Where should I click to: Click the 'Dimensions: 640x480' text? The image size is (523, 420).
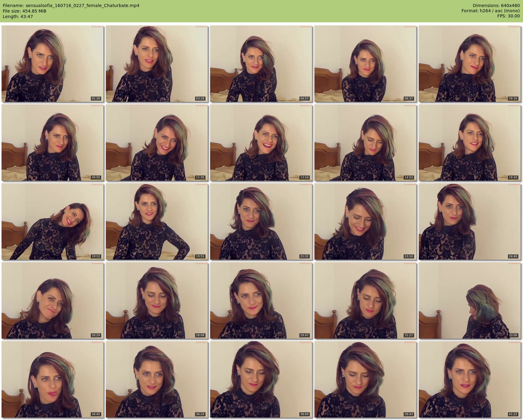click(496, 6)
